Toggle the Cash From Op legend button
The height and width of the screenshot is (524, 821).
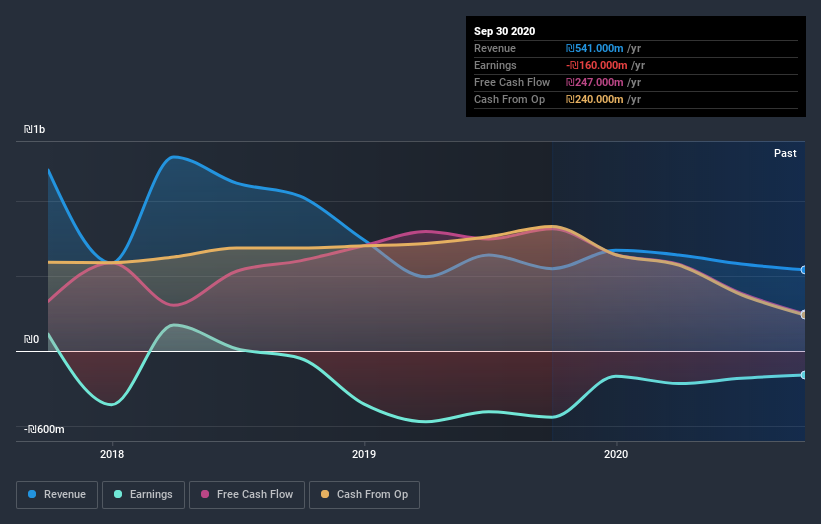coord(364,495)
